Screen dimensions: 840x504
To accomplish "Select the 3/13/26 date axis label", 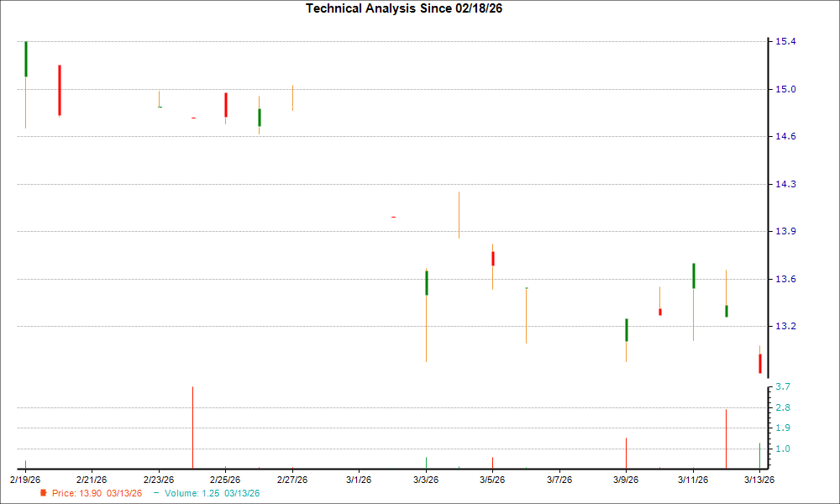I will [759, 478].
